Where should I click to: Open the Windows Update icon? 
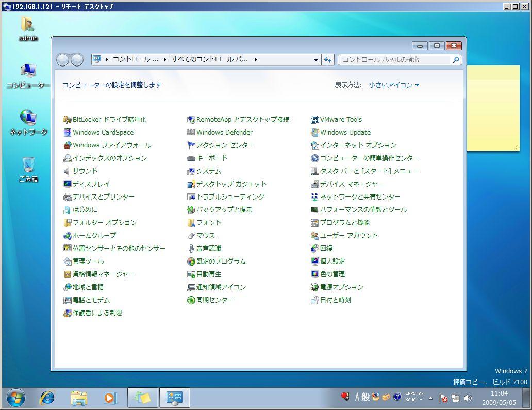315,133
